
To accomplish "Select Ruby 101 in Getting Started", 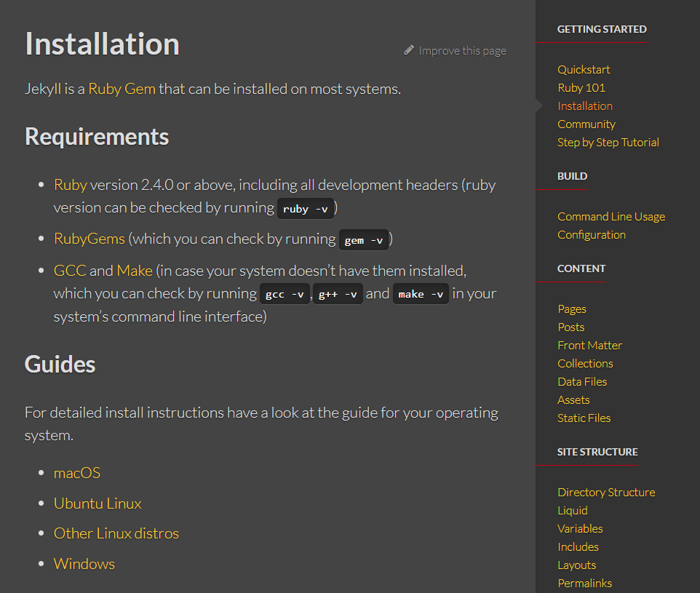I will (x=581, y=88).
